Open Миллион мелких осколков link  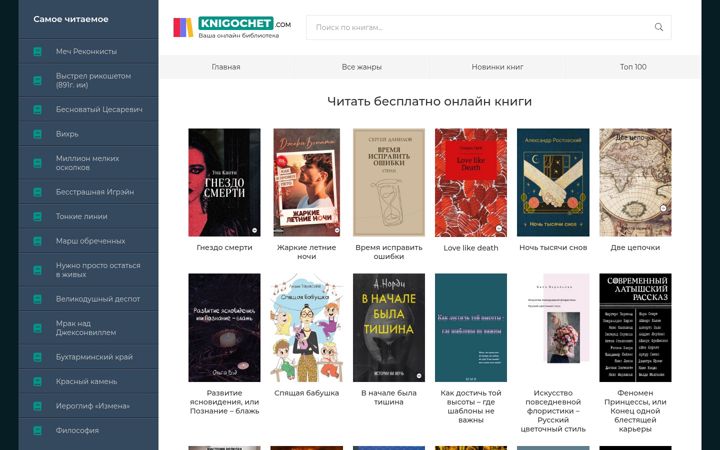point(87,163)
